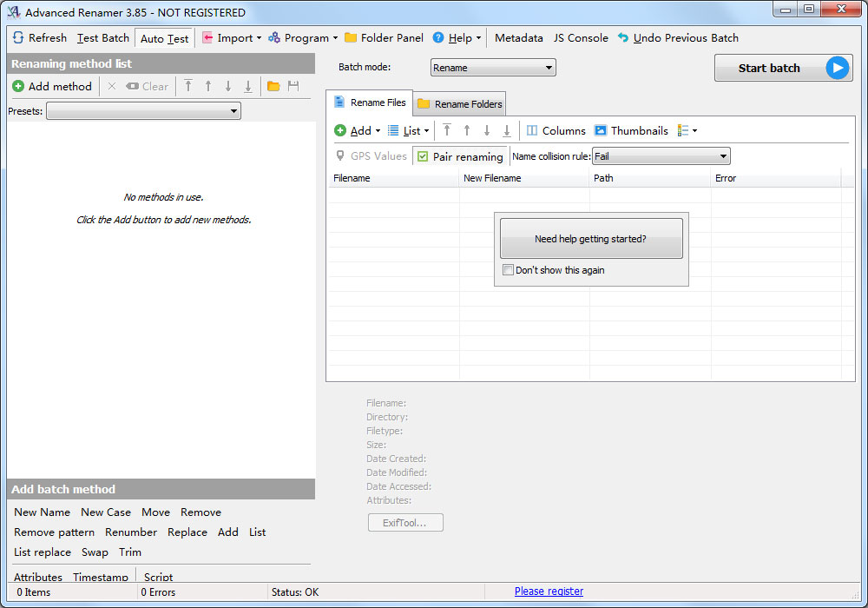Move method up in method list
This screenshot has width=868, height=608.
[208, 86]
